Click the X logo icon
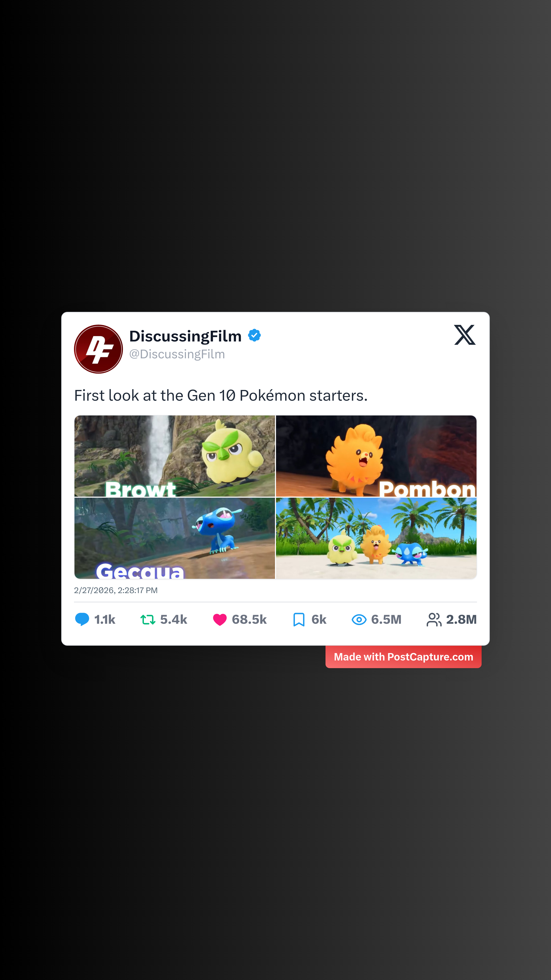Image resolution: width=551 pixels, height=980 pixels. (x=465, y=335)
